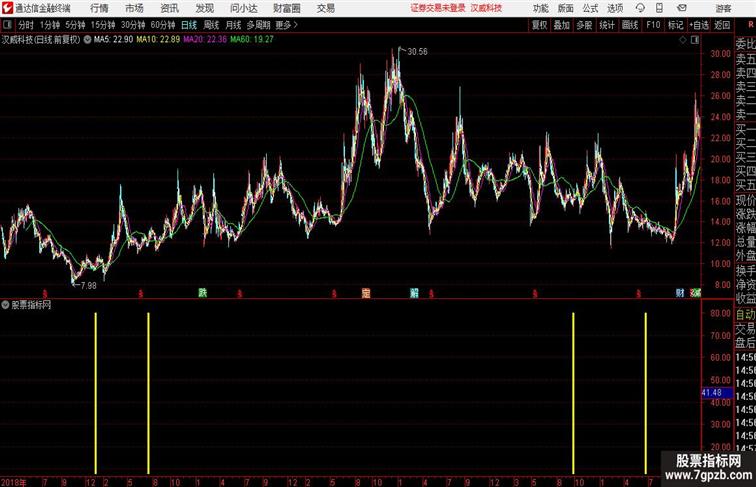This screenshot has height=487, width=756.
Task: Open the 交易 menu
Action: point(325,8)
